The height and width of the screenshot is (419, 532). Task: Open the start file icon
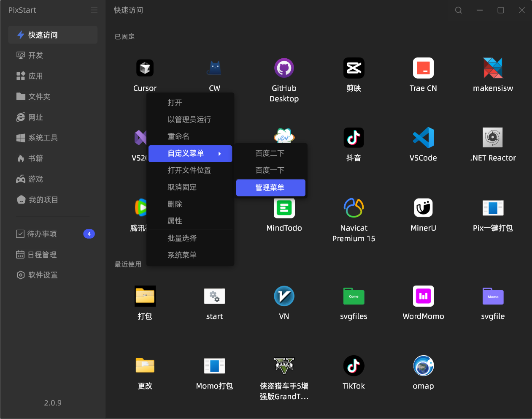(214, 296)
